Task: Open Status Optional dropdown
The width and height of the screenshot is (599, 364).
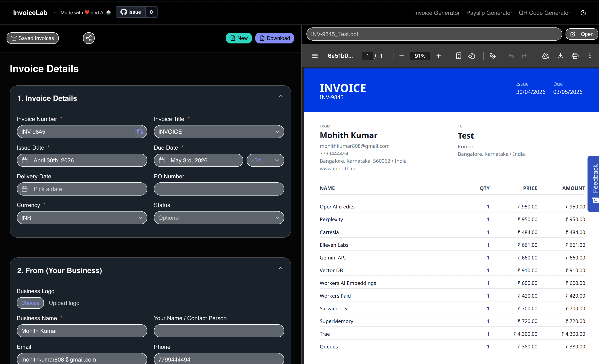Action: coord(219,218)
